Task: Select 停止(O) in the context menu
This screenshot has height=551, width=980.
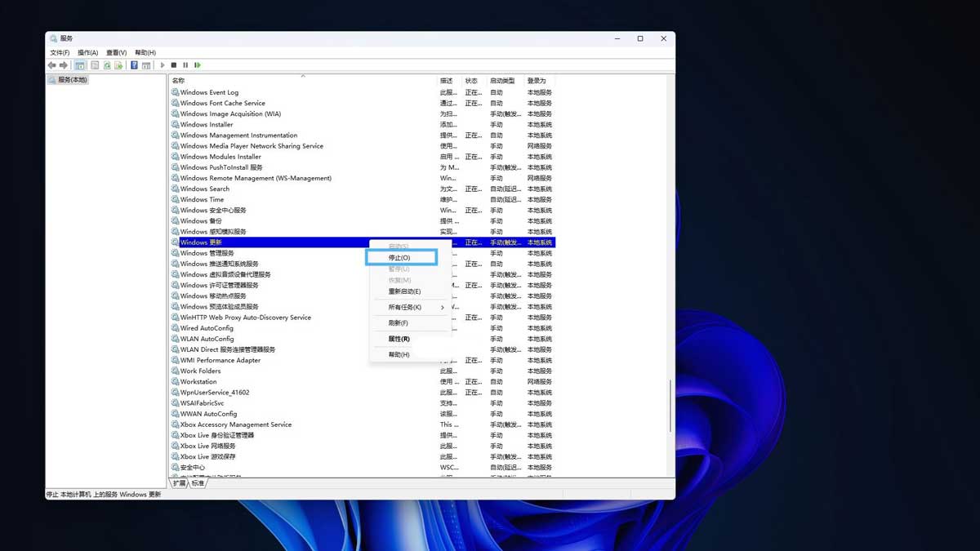Action: pos(400,257)
